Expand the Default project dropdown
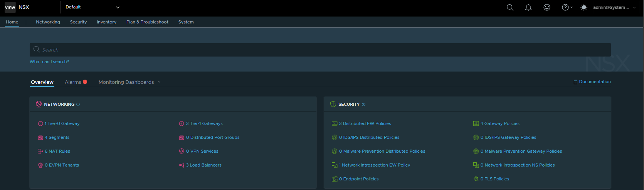Viewport: 644px width, 190px height. pos(92,7)
